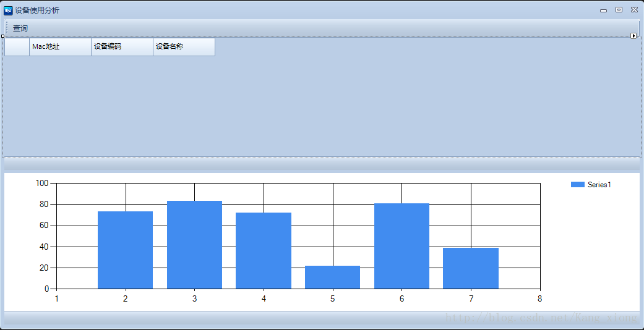
Task: Click the Series1 legend label
Action: tap(599, 185)
